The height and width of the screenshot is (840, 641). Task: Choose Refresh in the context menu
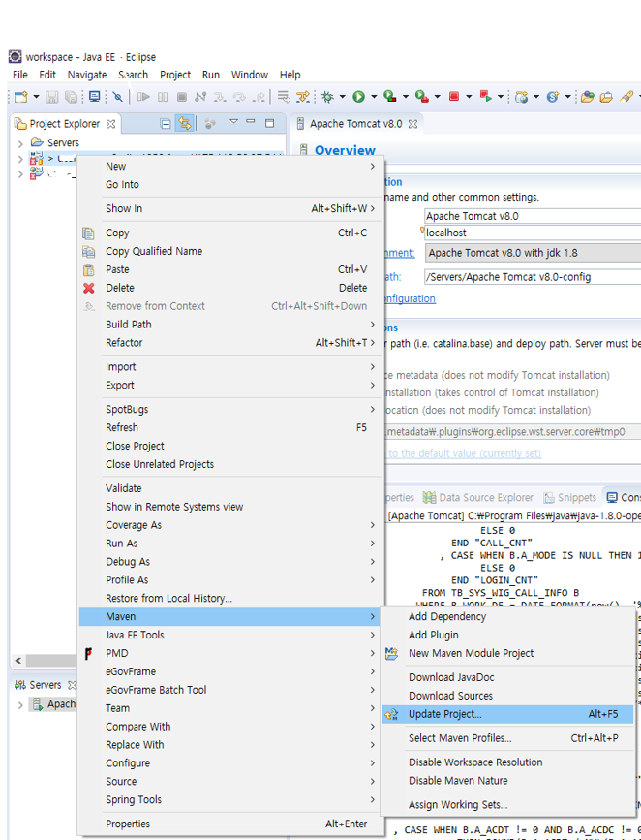[x=231, y=427]
